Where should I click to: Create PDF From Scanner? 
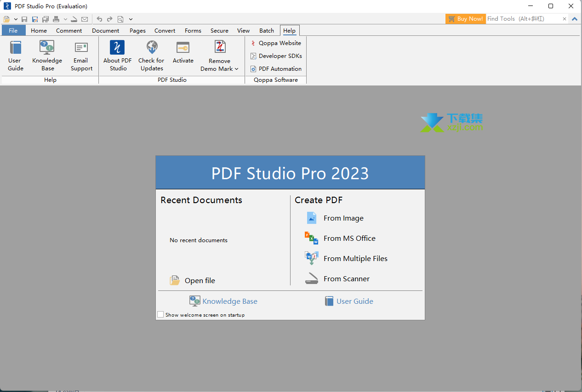(337, 279)
